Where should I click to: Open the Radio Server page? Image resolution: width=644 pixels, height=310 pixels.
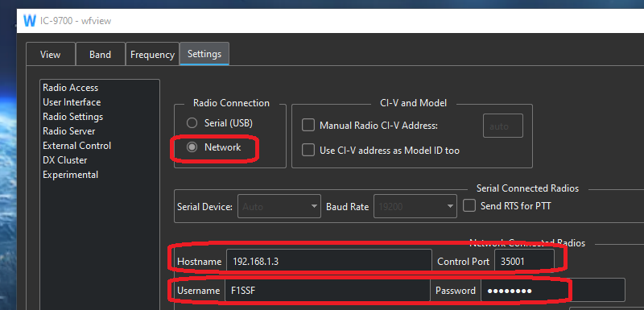coord(69,131)
